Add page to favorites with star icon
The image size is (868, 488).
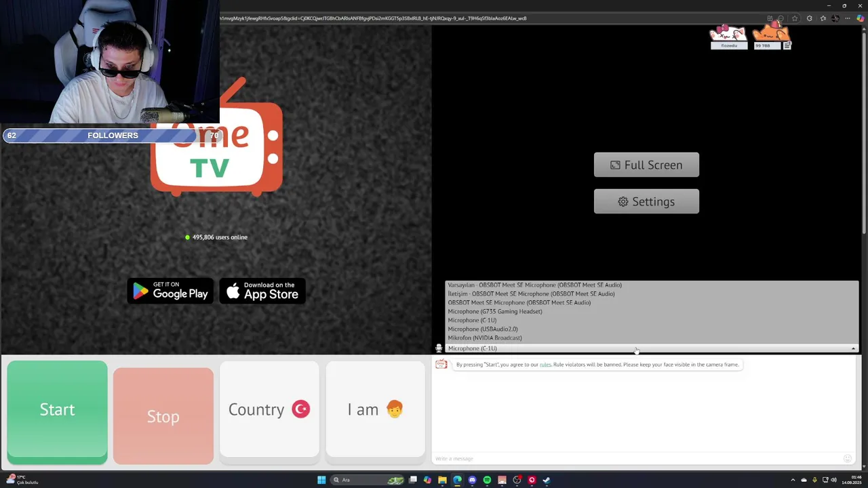click(795, 18)
